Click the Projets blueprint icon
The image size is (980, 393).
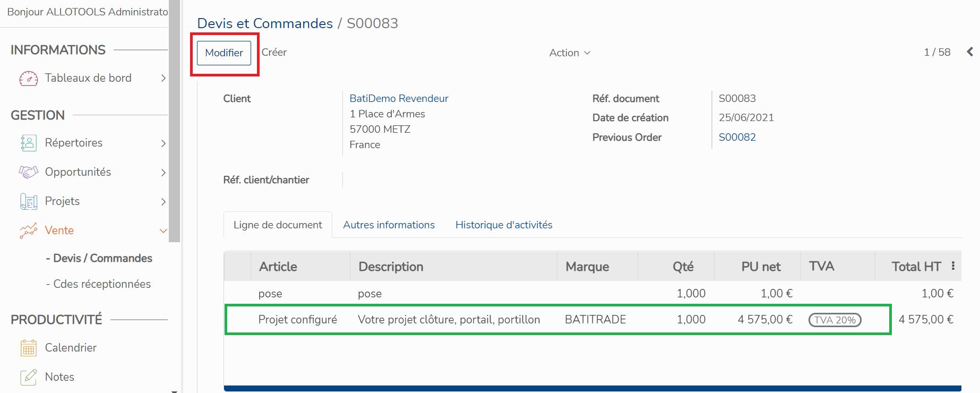click(x=29, y=201)
